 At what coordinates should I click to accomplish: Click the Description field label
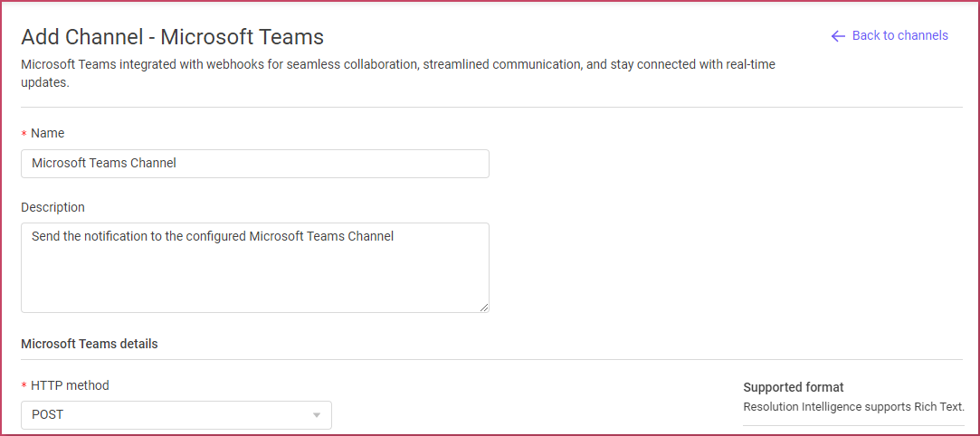[x=52, y=207]
